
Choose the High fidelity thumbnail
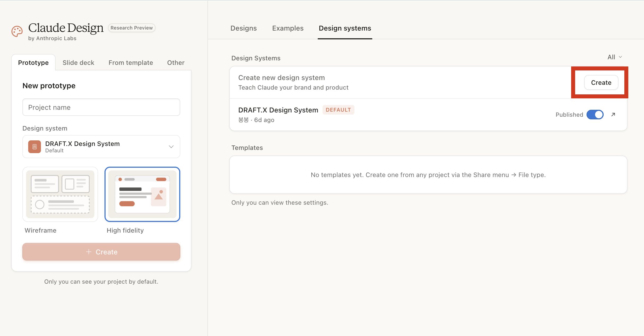(142, 194)
